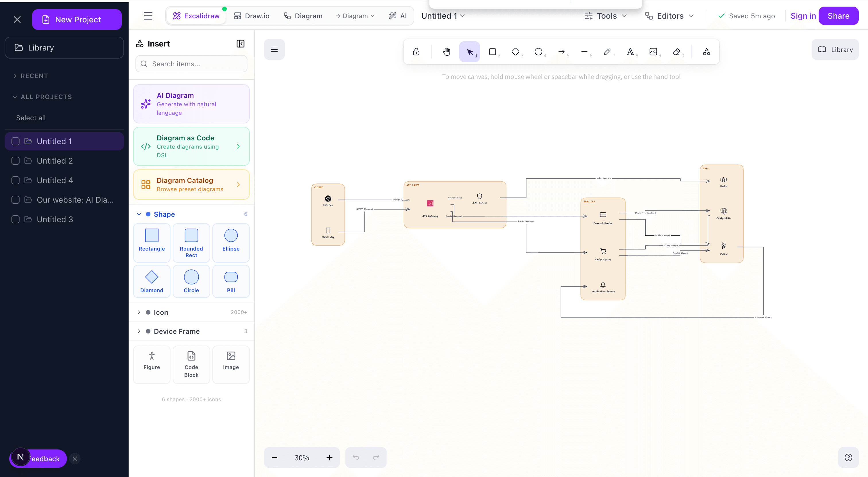Switch to the Draw.io tab
This screenshot has height=477, width=868.
(x=251, y=16)
